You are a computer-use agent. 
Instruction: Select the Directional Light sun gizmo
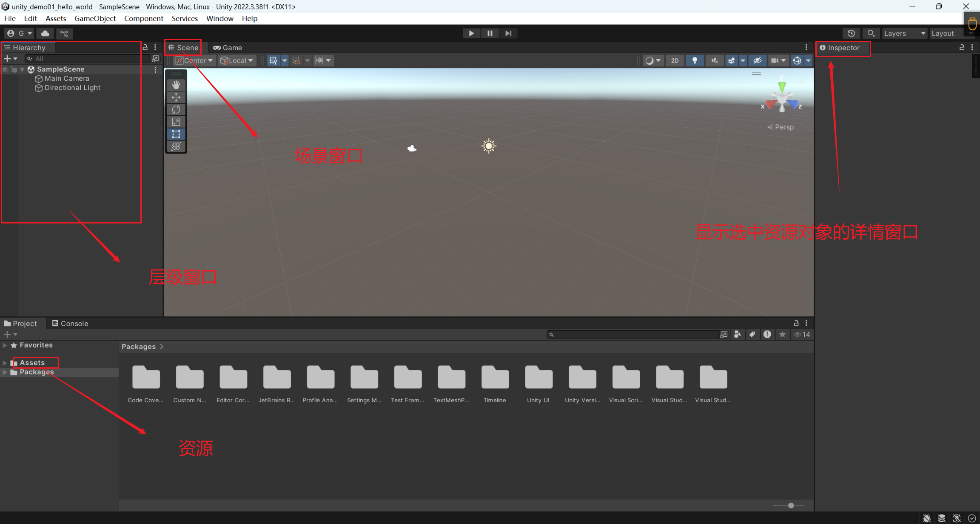(x=489, y=146)
